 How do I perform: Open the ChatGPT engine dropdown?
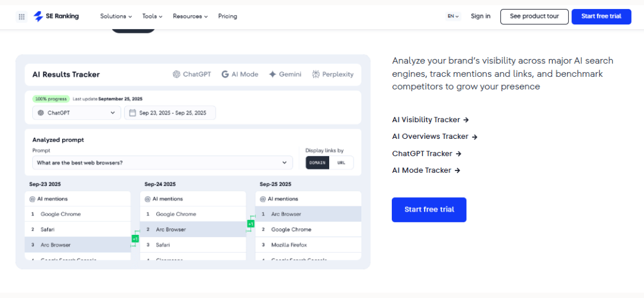(77, 113)
